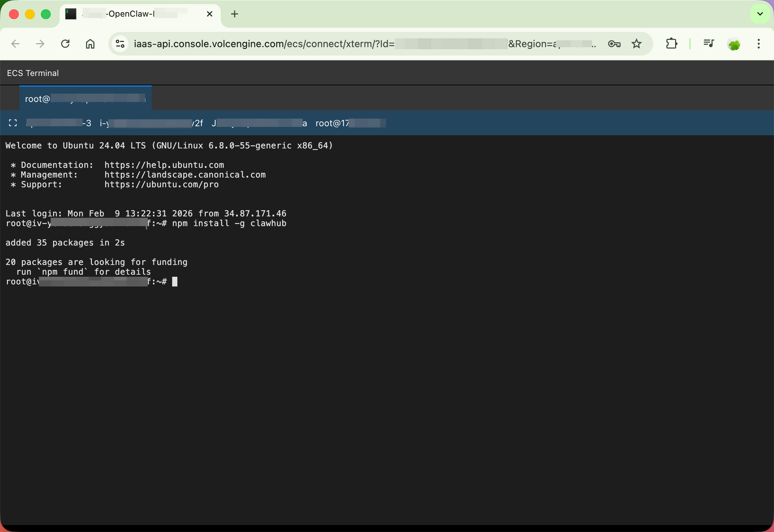
Task: Close the OpenClaw browser tab
Action: coord(209,14)
